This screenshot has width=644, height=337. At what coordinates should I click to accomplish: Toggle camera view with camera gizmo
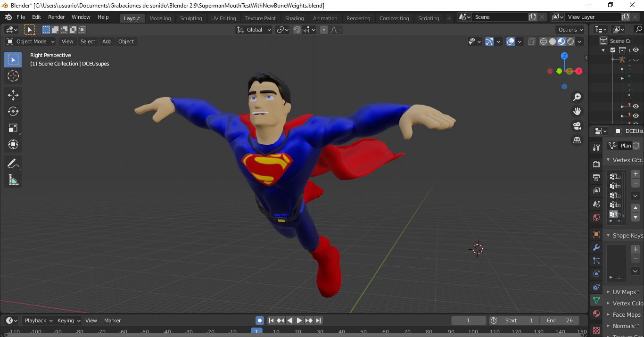pos(577,126)
